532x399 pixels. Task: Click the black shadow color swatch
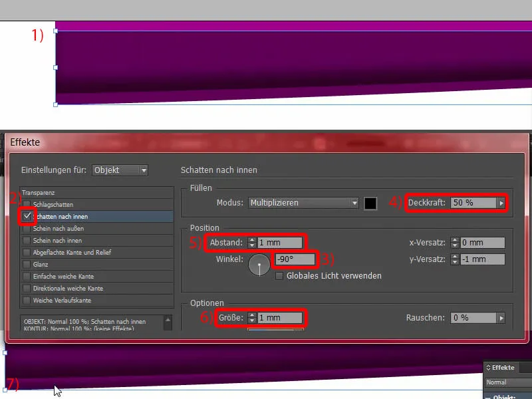[370, 203]
